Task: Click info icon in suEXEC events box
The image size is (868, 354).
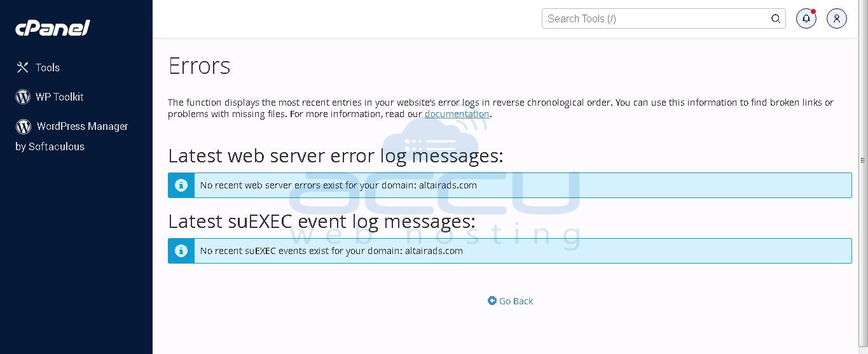Action: point(181,251)
